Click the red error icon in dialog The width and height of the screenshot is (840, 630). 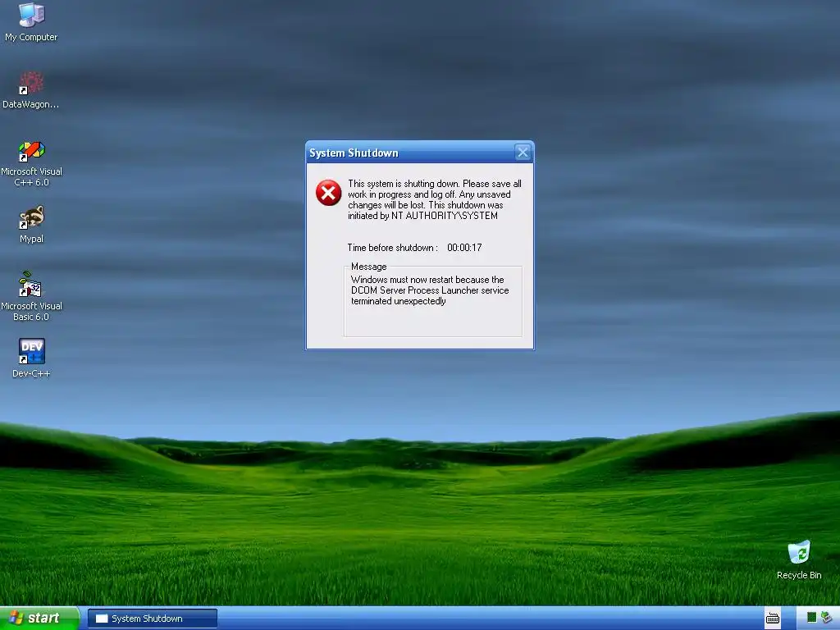pyautogui.click(x=328, y=193)
